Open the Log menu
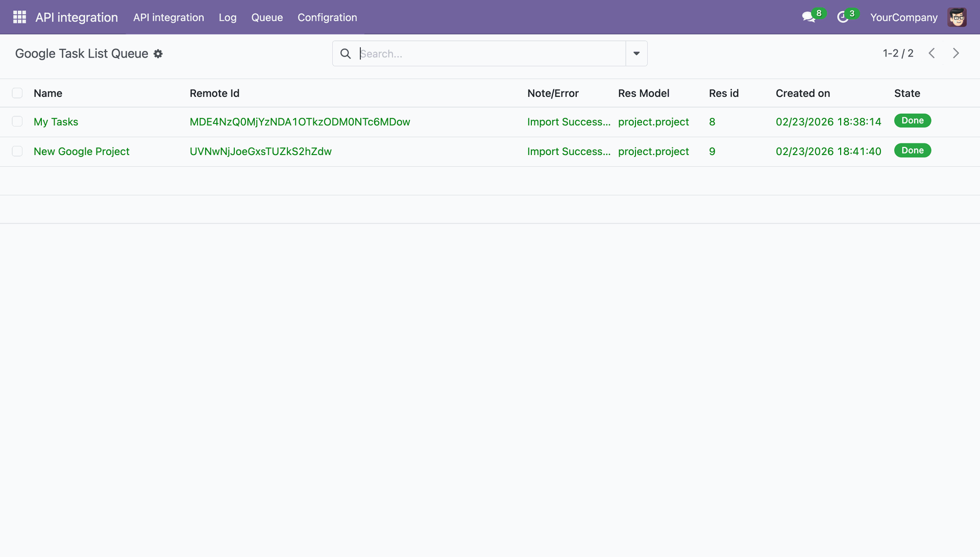Image resolution: width=980 pixels, height=557 pixels. [228, 17]
